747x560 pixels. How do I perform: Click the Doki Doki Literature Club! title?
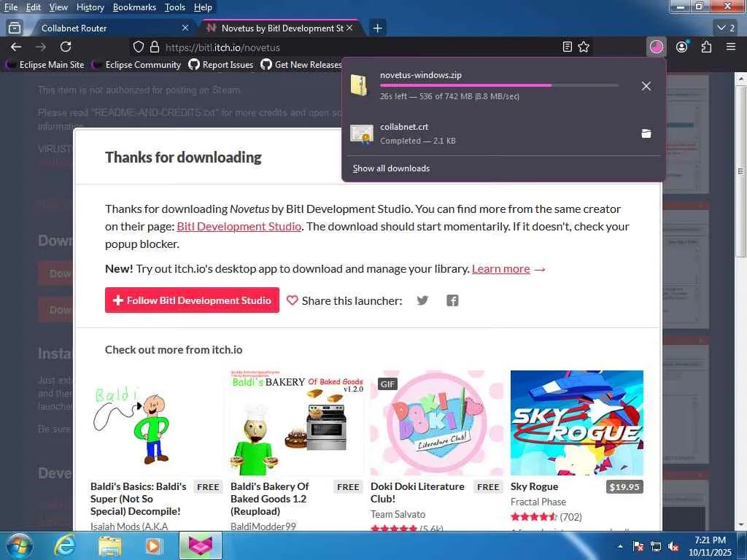pyautogui.click(x=417, y=493)
